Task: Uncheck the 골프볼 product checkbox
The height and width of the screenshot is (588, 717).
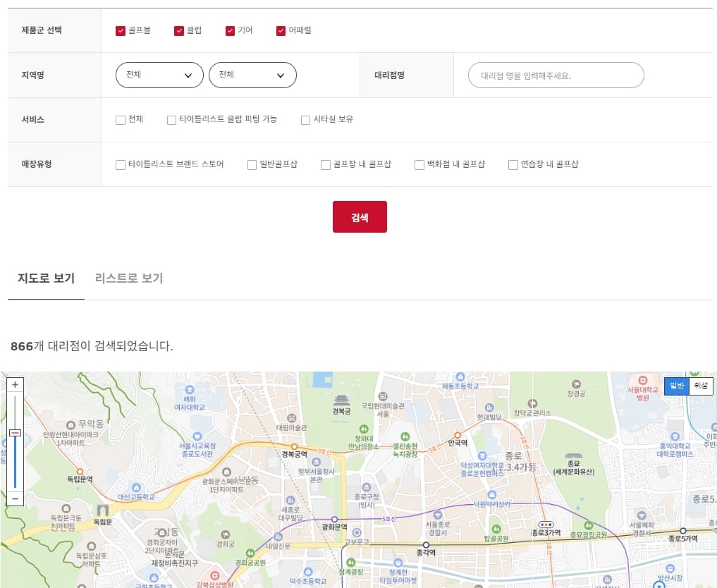Action: (121, 30)
